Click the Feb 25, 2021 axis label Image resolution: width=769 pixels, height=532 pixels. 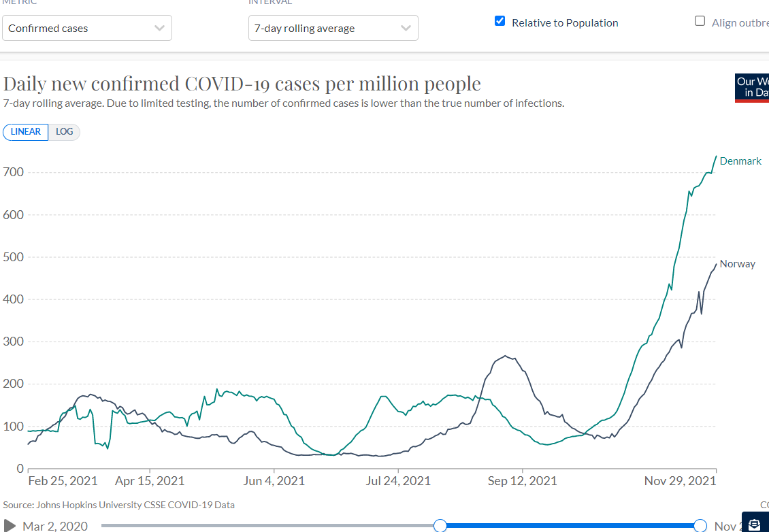click(x=63, y=480)
